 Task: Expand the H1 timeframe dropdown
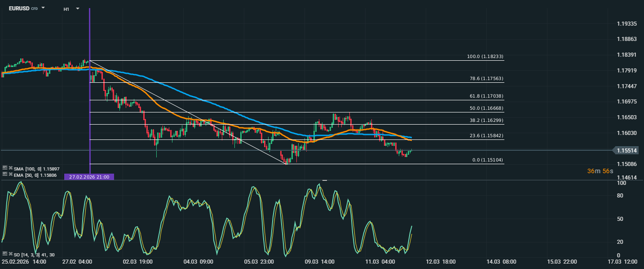click(78, 9)
